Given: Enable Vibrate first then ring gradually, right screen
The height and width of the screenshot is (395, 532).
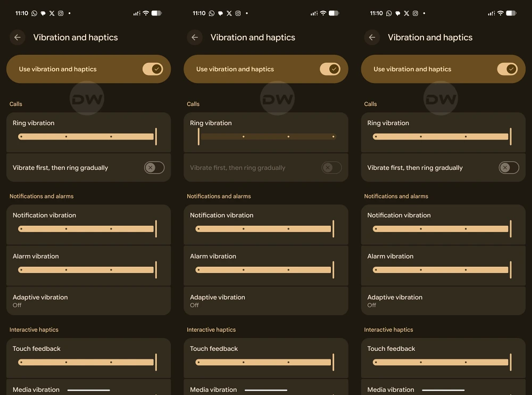Looking at the screenshot, I should [x=509, y=168].
